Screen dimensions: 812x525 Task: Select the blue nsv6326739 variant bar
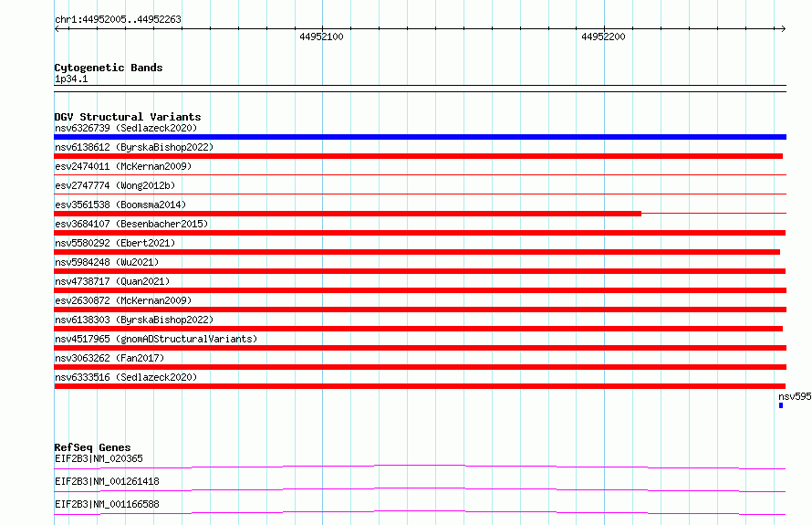(x=420, y=137)
